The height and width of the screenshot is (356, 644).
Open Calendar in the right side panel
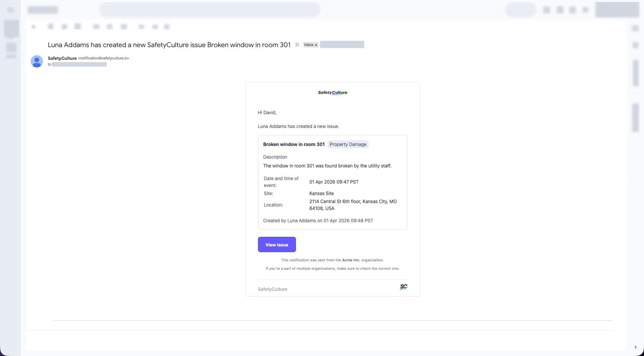pos(635,28)
